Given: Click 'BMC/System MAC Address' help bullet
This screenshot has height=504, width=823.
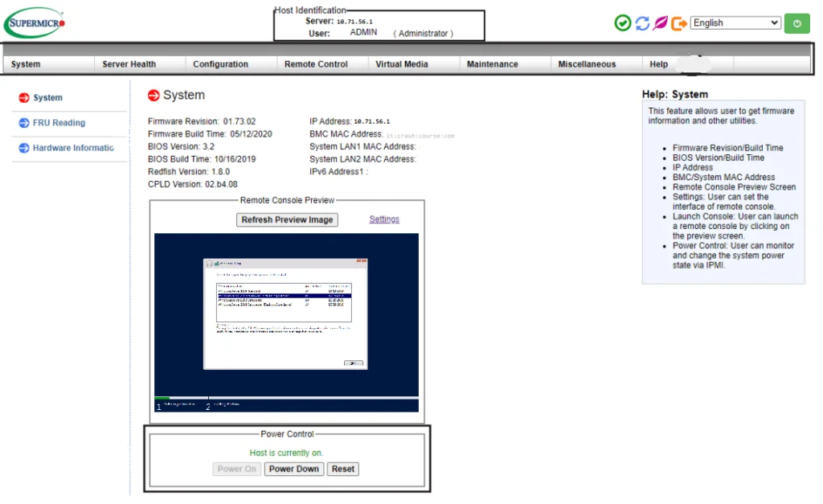Looking at the screenshot, I should pos(724,178).
